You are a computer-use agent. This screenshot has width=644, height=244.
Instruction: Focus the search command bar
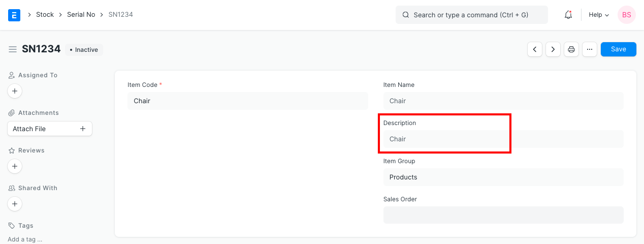[x=471, y=15]
